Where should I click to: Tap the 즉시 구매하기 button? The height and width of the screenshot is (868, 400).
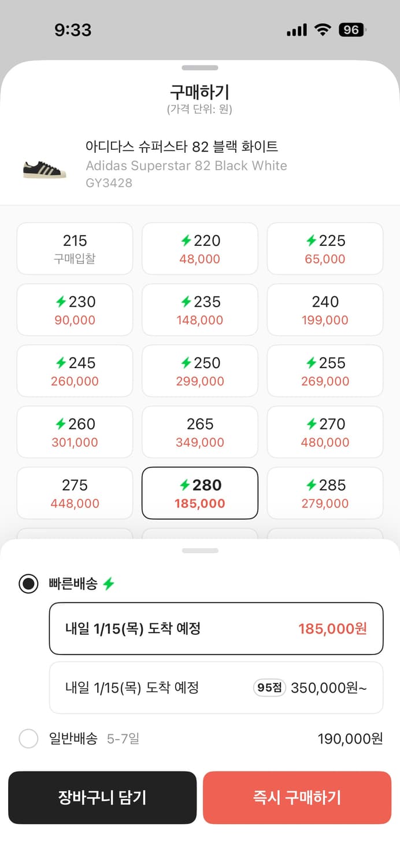pos(297,797)
